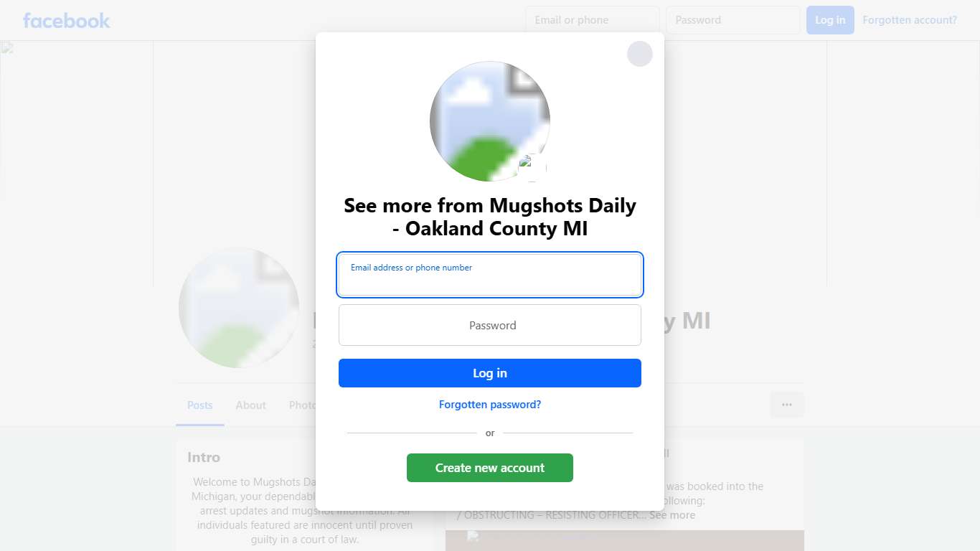The image size is (980, 551).
Task: Focus the Email address or phone number field
Action: [x=490, y=275]
